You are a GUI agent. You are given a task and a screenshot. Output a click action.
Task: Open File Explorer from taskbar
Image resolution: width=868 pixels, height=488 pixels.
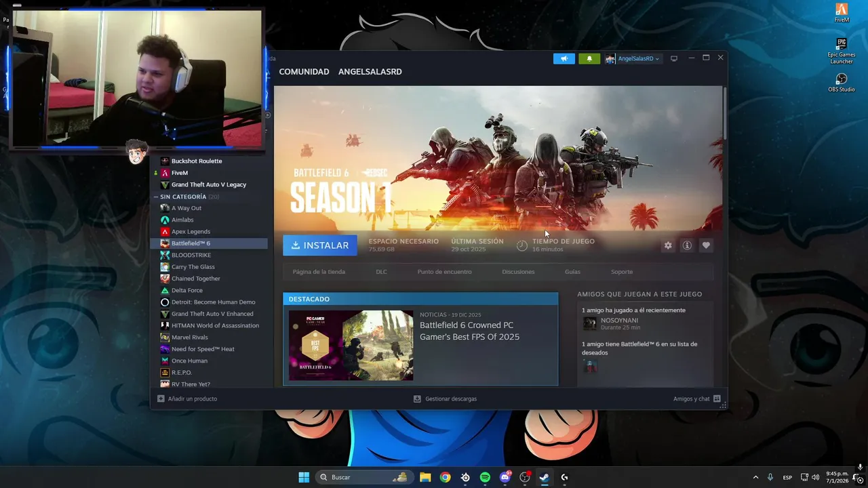[425, 477]
